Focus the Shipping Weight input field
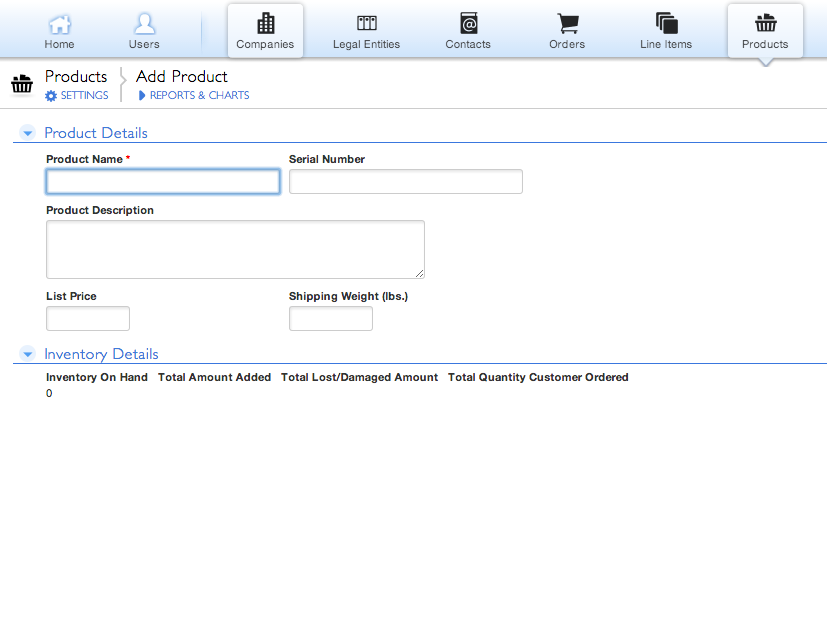The width and height of the screenshot is (827, 642). point(331,319)
